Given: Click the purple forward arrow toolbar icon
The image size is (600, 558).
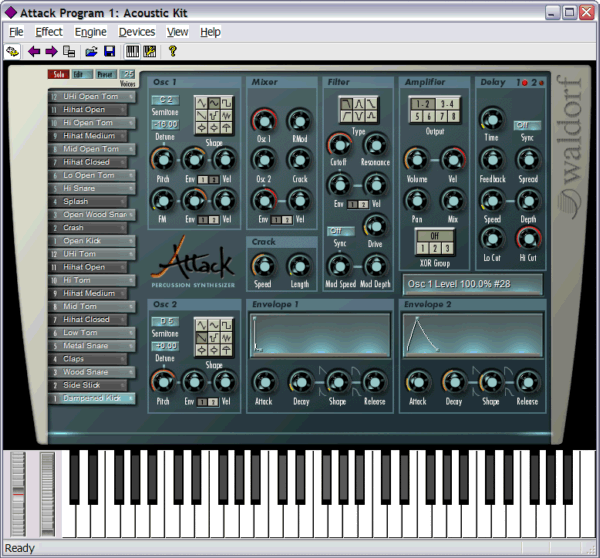Looking at the screenshot, I should click(51, 51).
